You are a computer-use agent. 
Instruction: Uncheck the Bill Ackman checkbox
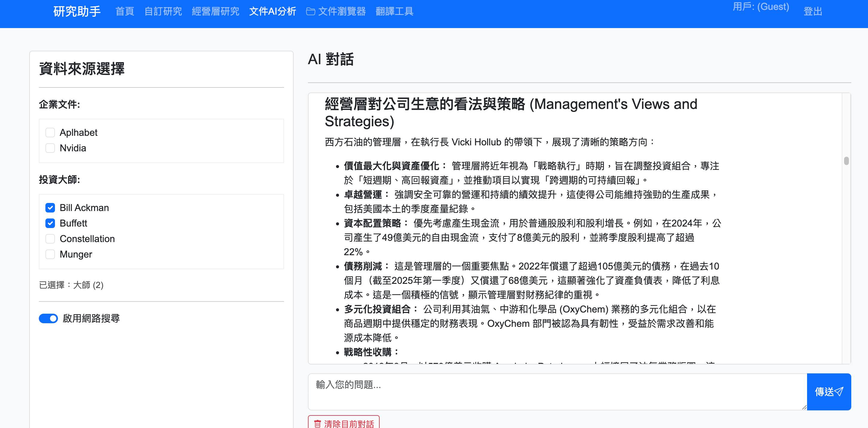[50, 208]
